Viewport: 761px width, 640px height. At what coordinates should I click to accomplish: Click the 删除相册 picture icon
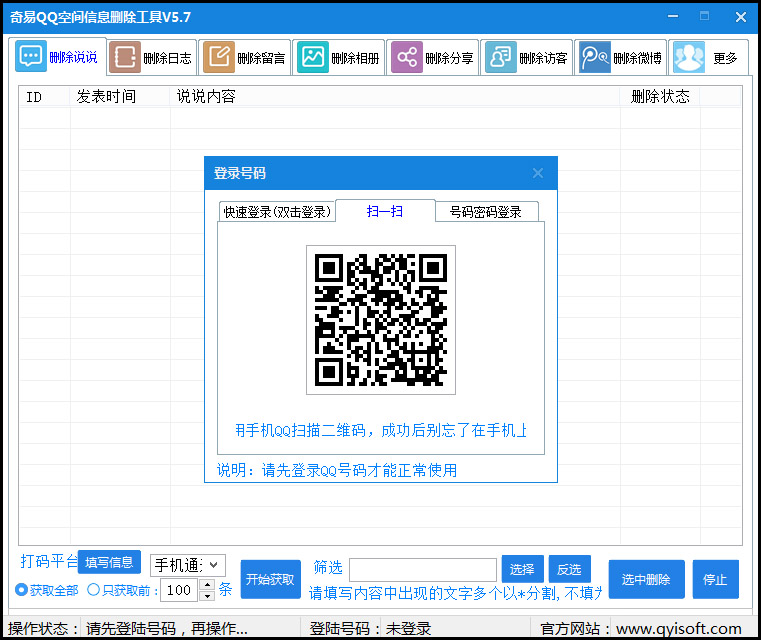coord(313,58)
